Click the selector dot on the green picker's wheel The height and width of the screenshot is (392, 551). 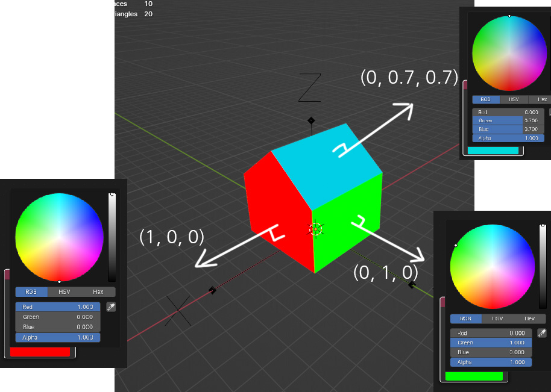click(456, 246)
